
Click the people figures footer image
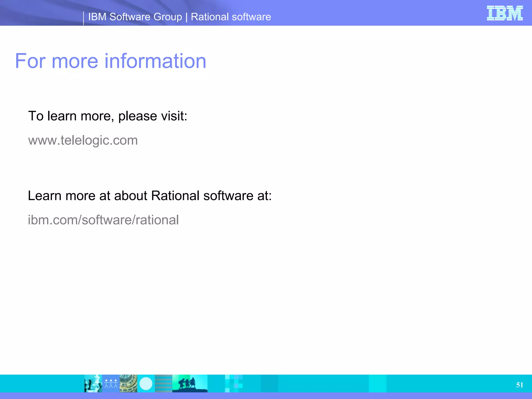pyautogui.click(x=111, y=383)
